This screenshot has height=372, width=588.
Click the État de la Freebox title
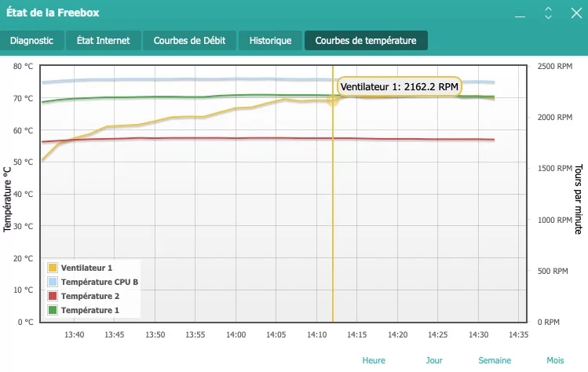tap(53, 13)
